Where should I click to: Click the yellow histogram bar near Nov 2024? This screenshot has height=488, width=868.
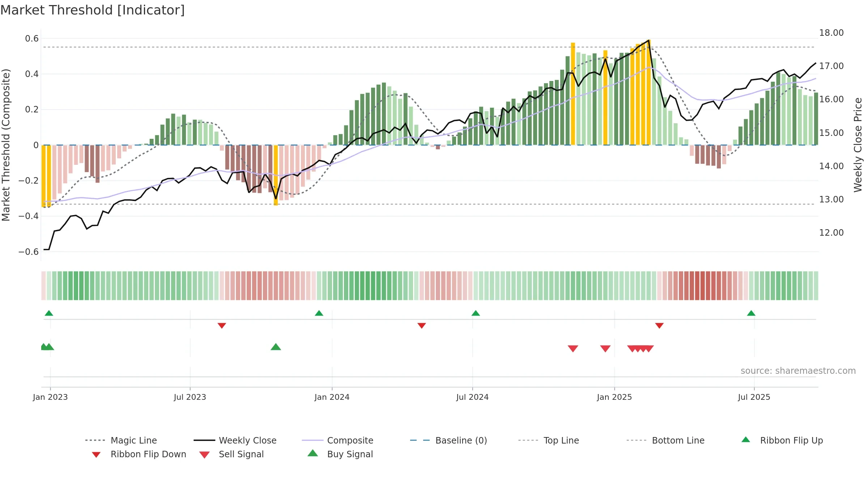point(573,94)
